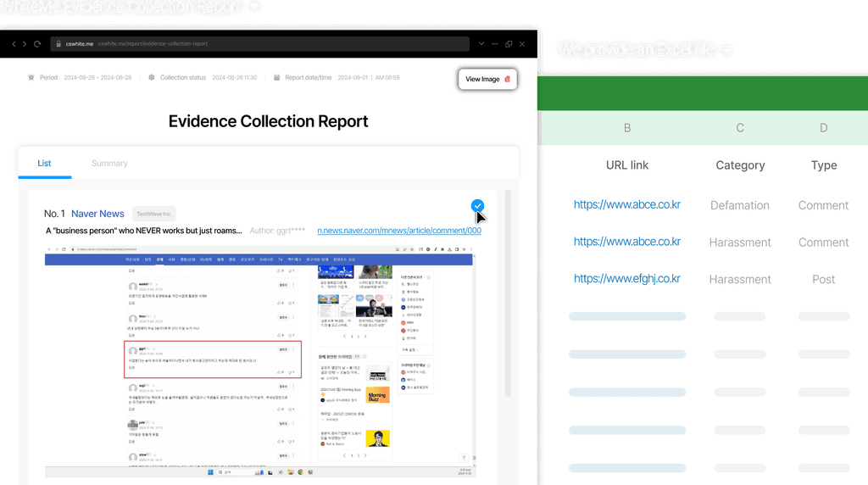
Task: Open first https://www.abce.co.kr link, Defamation row
Action: pos(626,205)
